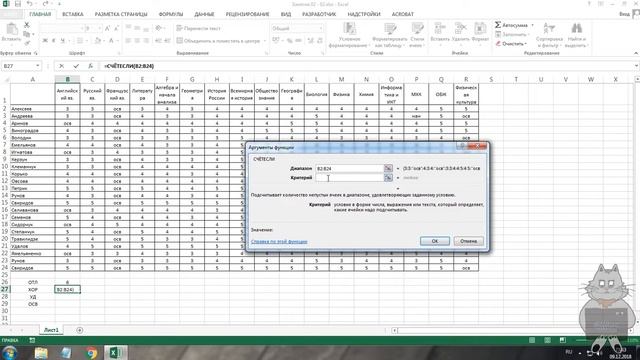
Task: Click the Align Left icon
Action: coord(128,41)
